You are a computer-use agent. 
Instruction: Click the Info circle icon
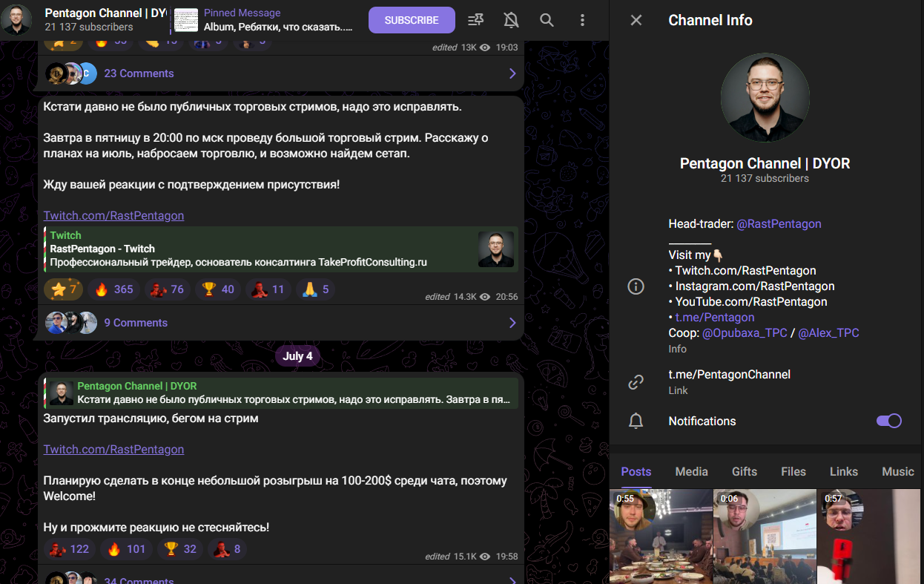pos(636,286)
